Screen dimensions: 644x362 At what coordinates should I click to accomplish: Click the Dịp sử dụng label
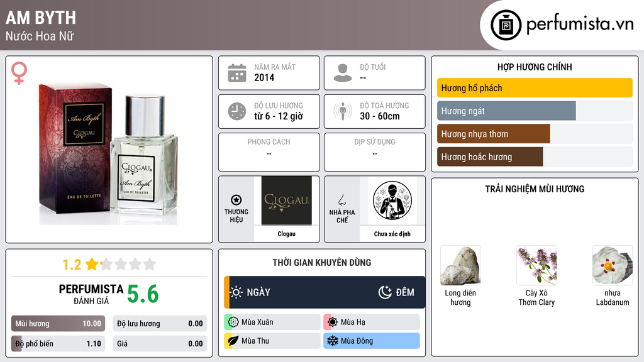point(375,142)
